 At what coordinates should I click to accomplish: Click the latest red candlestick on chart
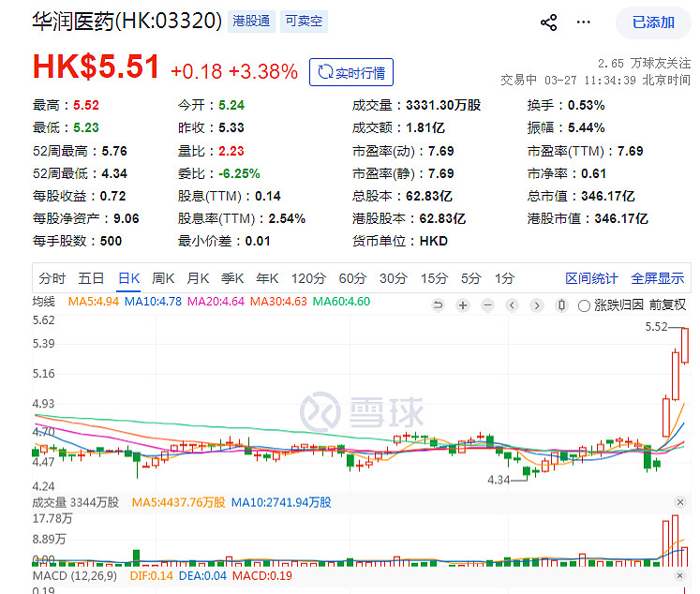coord(685,346)
